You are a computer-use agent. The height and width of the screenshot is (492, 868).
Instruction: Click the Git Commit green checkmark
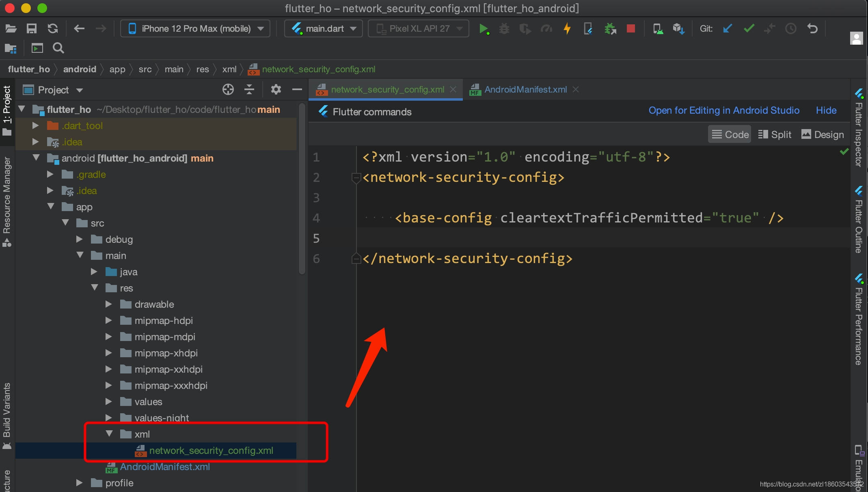[x=749, y=28]
